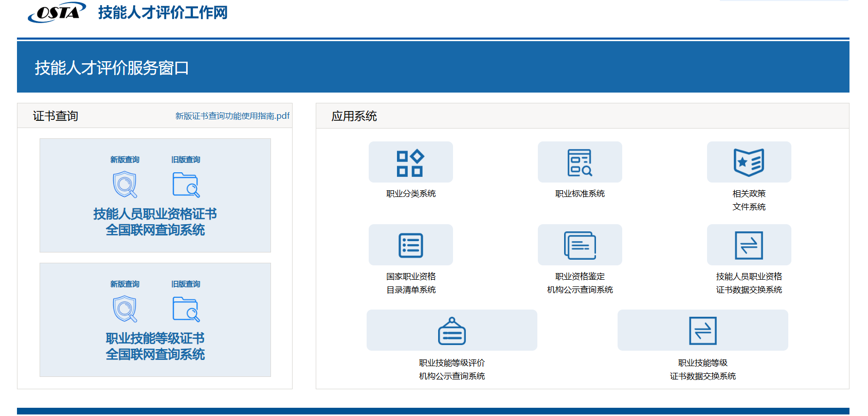Click the 证书查询 panel heading
Image resolution: width=868 pixels, height=416 pixels.
point(56,116)
